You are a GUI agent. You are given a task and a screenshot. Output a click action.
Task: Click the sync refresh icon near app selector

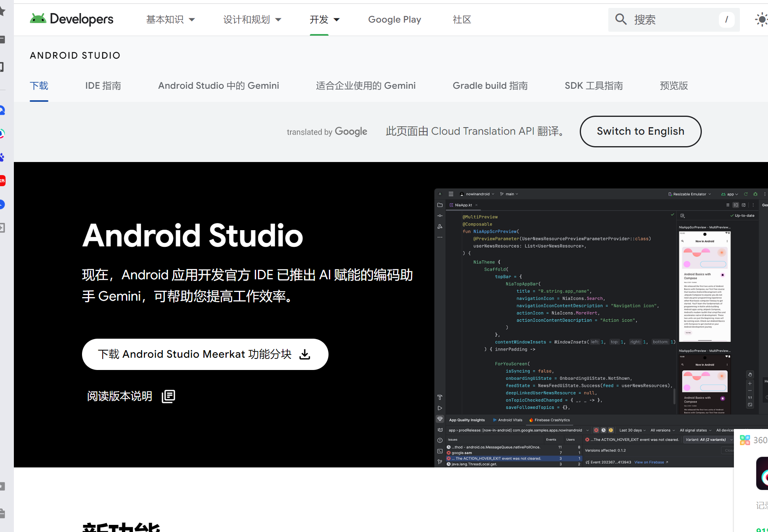[746, 194]
